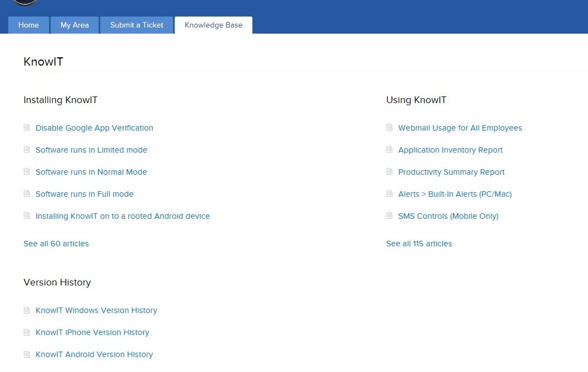Click the KnowIT page title

click(x=43, y=62)
